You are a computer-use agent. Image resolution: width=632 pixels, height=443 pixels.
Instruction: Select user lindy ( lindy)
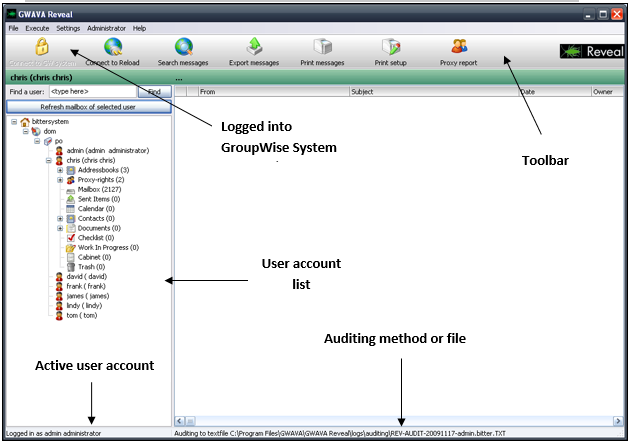click(84, 306)
